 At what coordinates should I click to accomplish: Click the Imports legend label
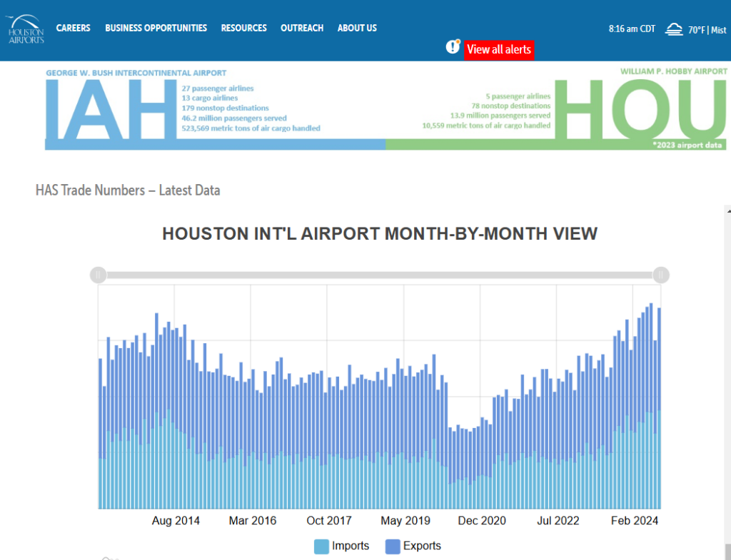click(351, 546)
